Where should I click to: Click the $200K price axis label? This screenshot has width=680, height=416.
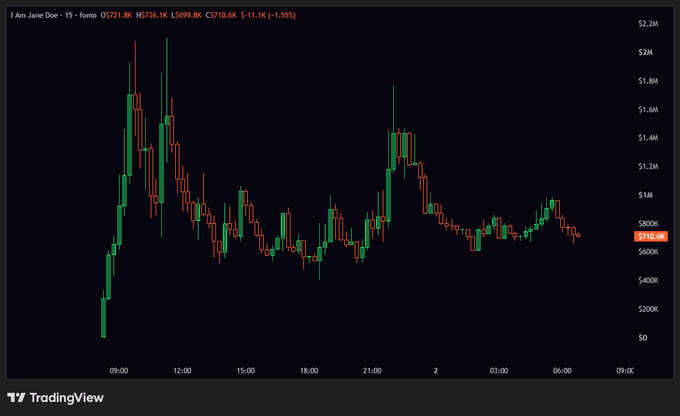tap(648, 309)
